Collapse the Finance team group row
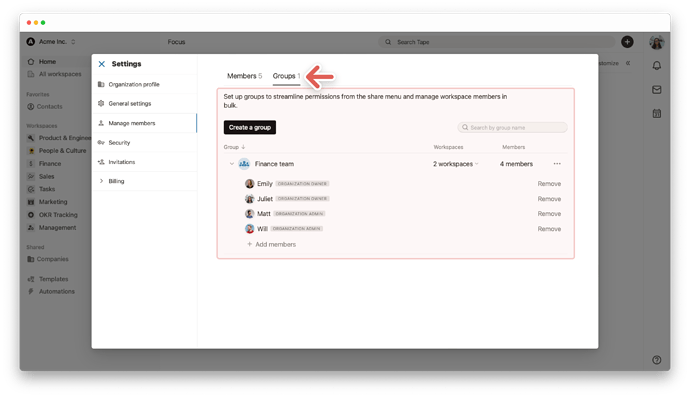 [231, 164]
